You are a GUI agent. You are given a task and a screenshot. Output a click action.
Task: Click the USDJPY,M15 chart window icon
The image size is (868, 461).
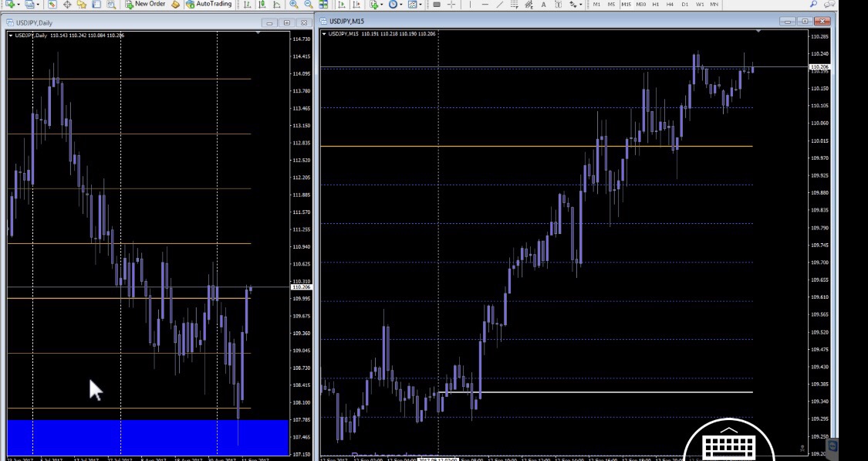pos(323,21)
